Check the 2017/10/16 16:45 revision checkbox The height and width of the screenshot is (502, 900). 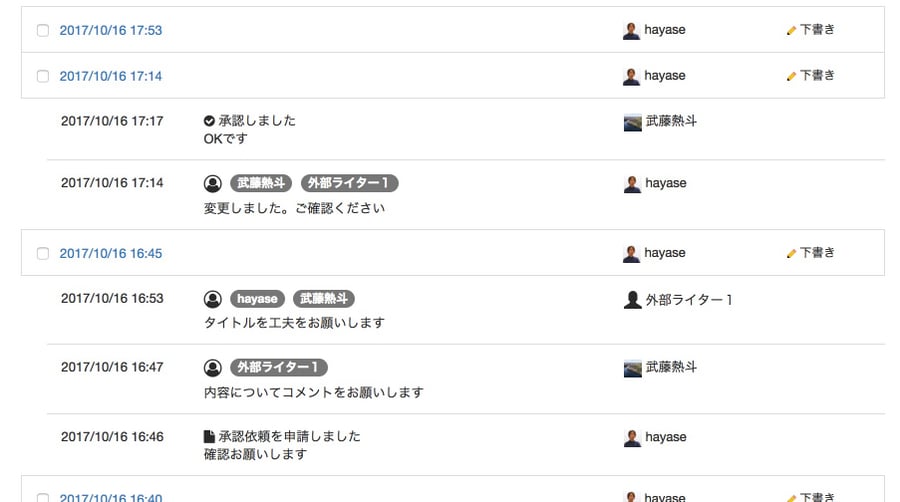coord(43,253)
